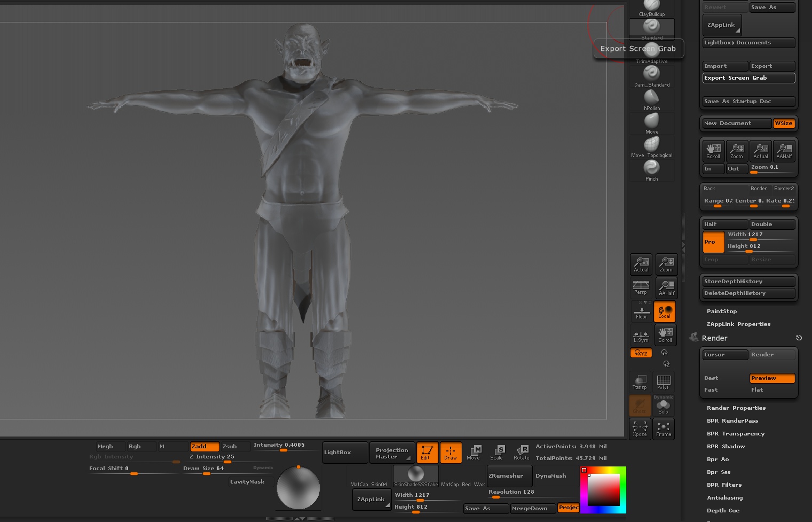812x522 pixels.
Task: Click the Scroll icon beside canvas
Action: coord(665,334)
